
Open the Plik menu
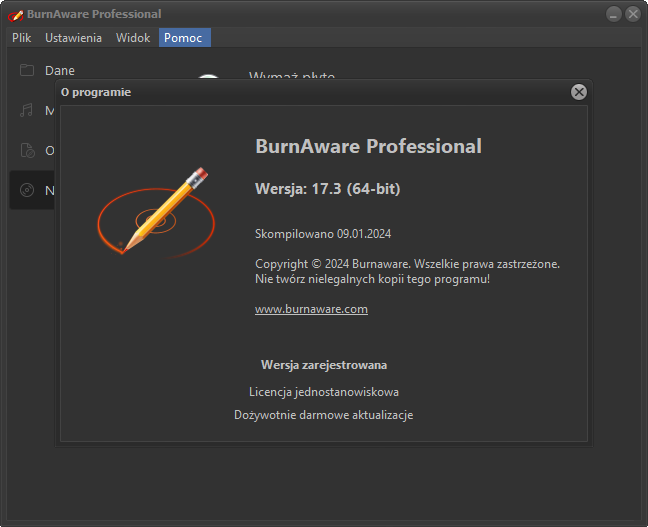(x=21, y=38)
